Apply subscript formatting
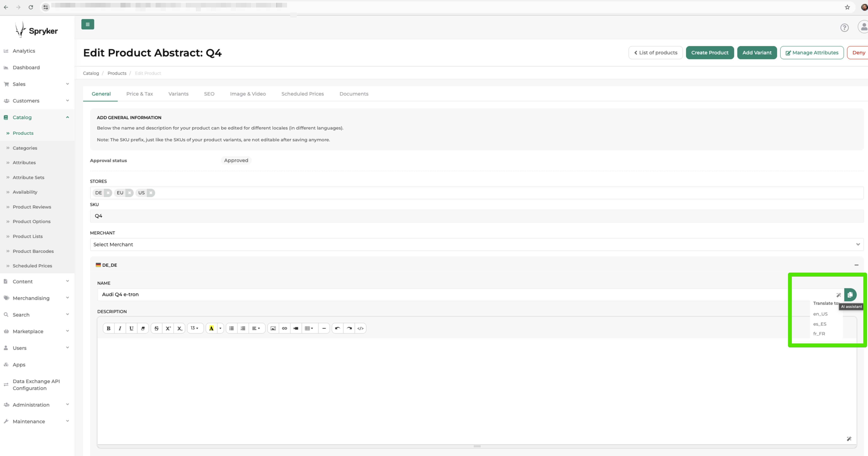Viewport: 868px width, 456px height. (x=179, y=328)
